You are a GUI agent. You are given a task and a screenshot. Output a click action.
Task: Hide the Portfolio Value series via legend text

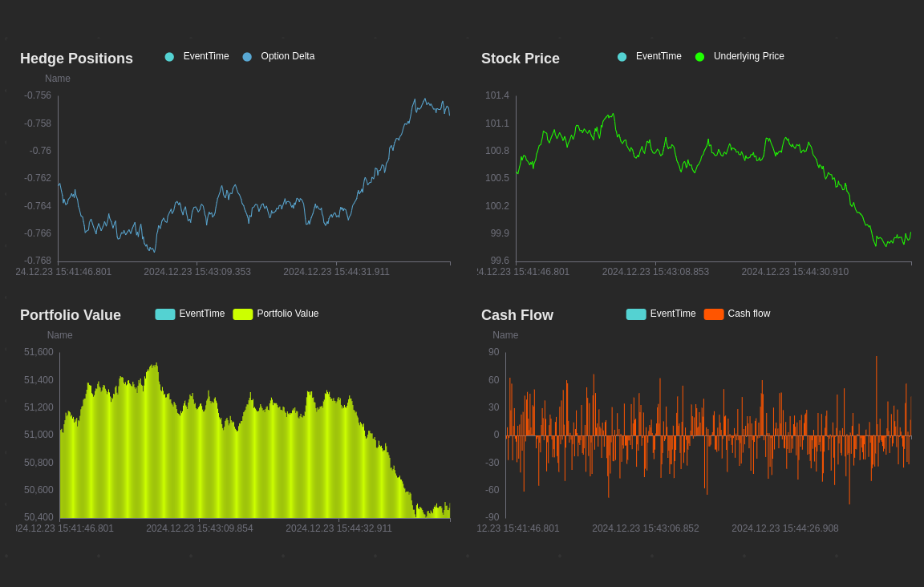pos(287,314)
